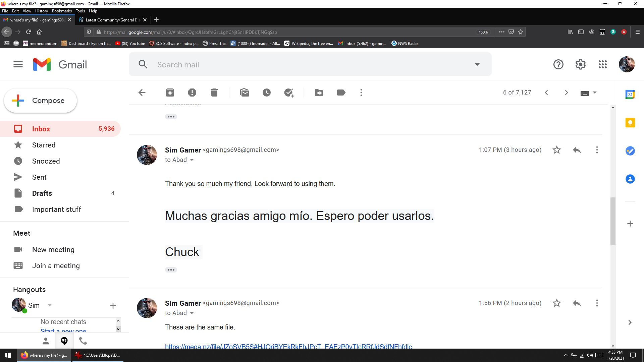This screenshot has height=362, width=644.
Task: Toggle the main menu hamburger button
Action: [18, 64]
